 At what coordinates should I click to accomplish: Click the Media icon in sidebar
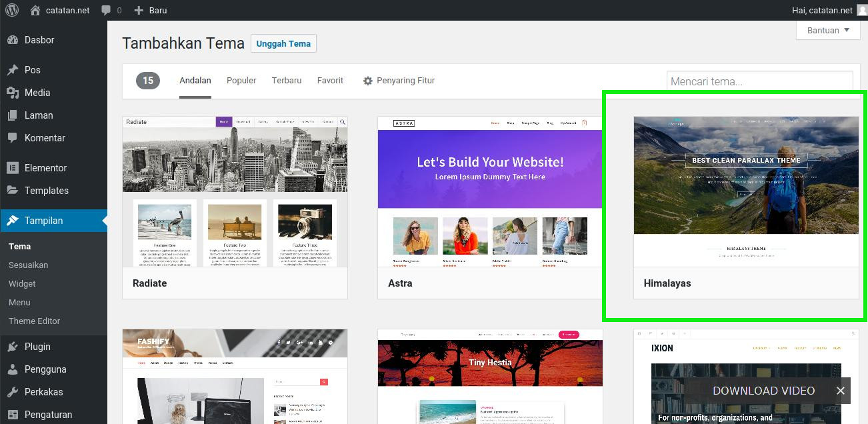pyautogui.click(x=13, y=93)
